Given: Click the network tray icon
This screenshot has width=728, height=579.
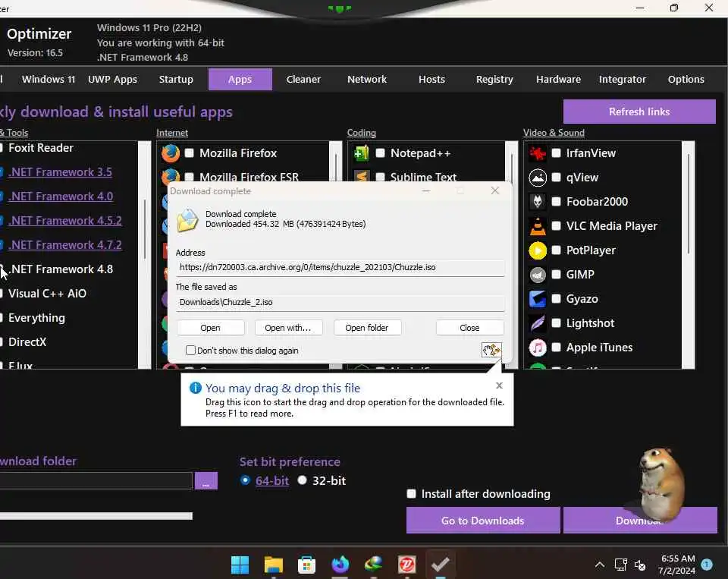Looking at the screenshot, I should coord(621,565).
